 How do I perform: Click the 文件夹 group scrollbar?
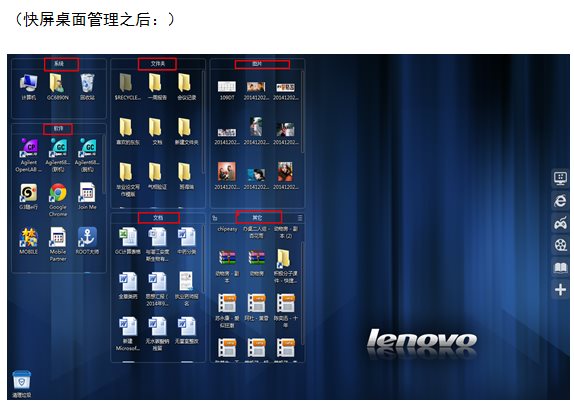click(x=203, y=121)
